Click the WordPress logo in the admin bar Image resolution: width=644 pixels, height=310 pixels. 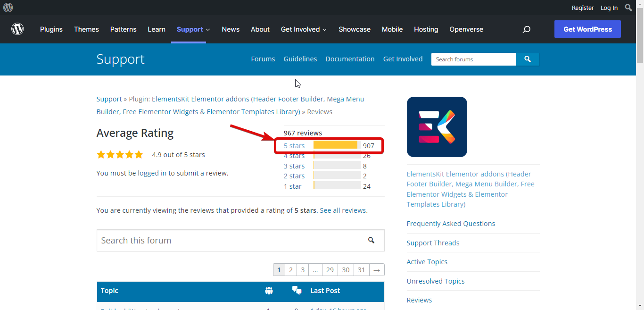[8, 8]
